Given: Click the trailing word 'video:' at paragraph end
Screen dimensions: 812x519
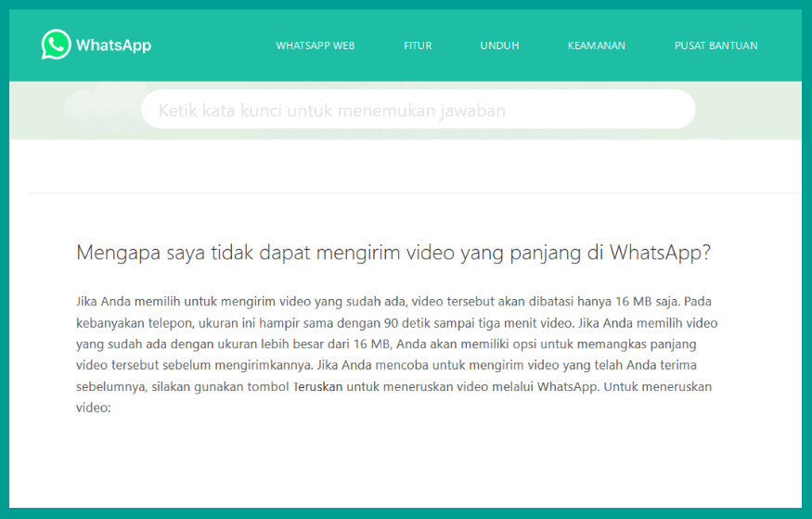Looking at the screenshot, I should (x=93, y=408).
